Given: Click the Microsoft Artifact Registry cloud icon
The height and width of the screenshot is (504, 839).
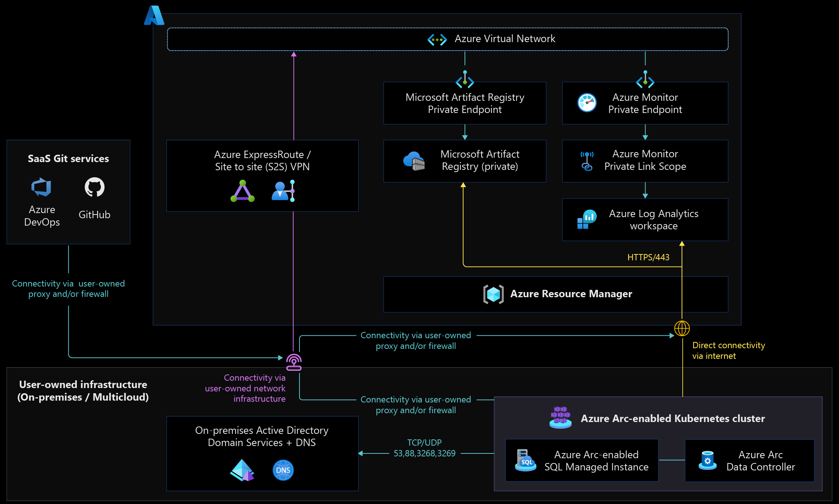Looking at the screenshot, I should tap(414, 161).
